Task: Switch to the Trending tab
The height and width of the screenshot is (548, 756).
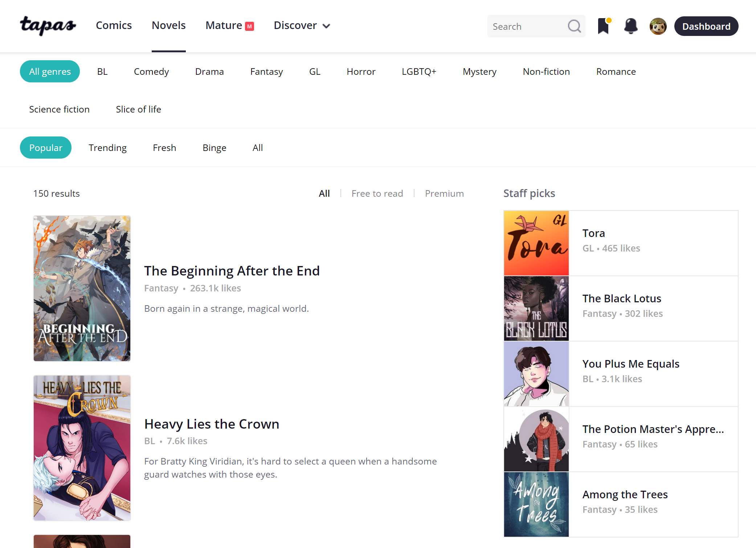Action: tap(107, 148)
